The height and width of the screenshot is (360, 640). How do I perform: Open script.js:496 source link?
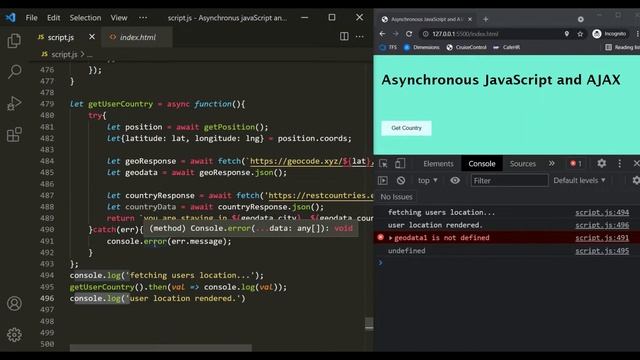(602, 225)
